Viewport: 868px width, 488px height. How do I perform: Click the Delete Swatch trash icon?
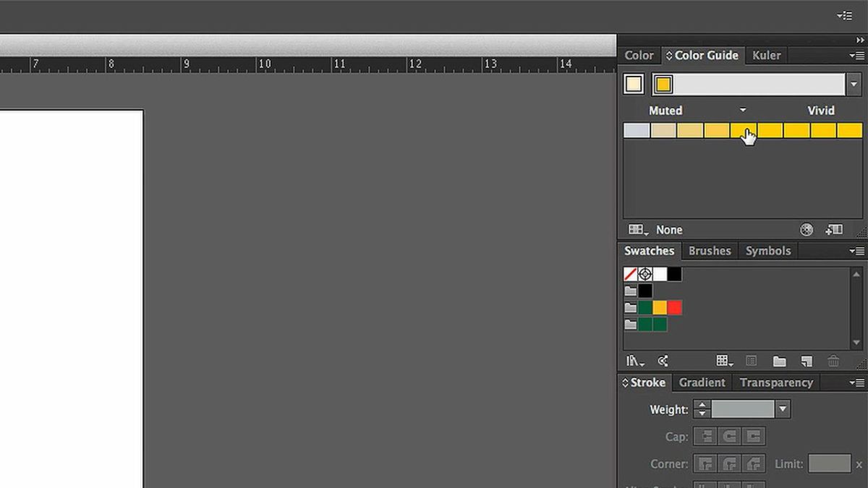pyautogui.click(x=833, y=361)
